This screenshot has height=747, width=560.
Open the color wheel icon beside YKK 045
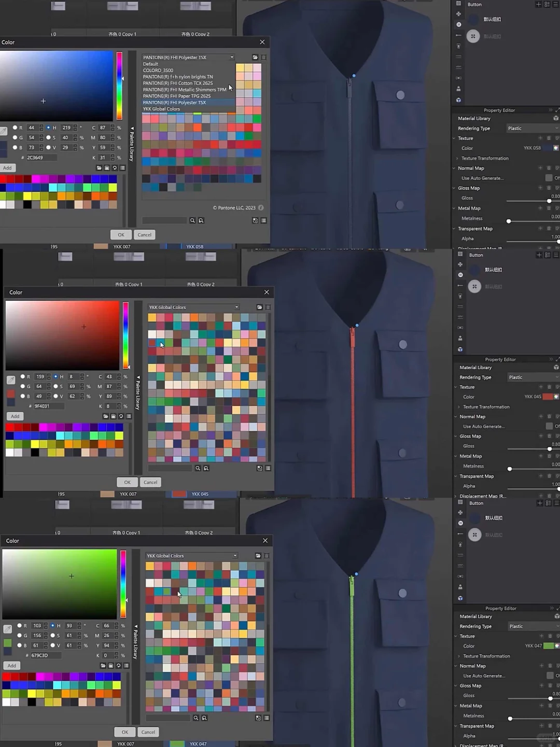click(556, 397)
